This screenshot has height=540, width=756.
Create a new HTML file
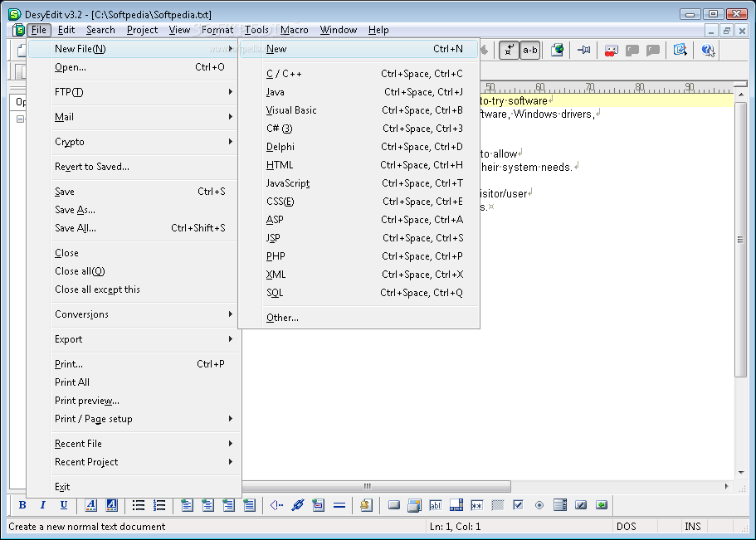point(358,165)
